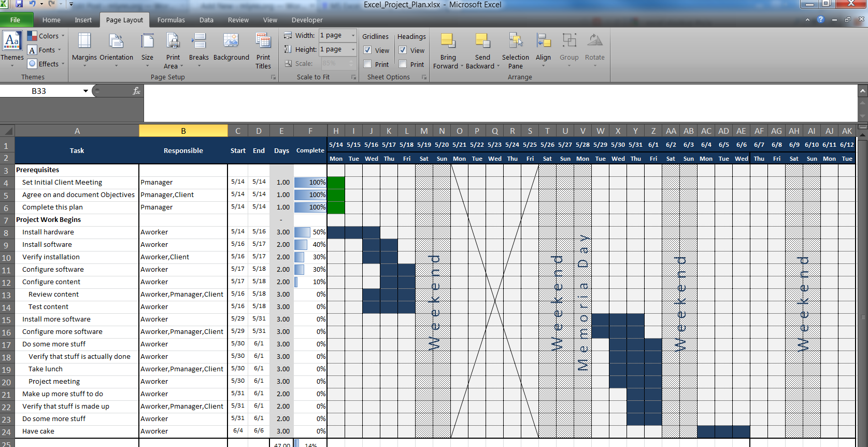868x447 pixels.
Task: Expand the Width scale-to-fit dropdown
Action: tap(353, 36)
